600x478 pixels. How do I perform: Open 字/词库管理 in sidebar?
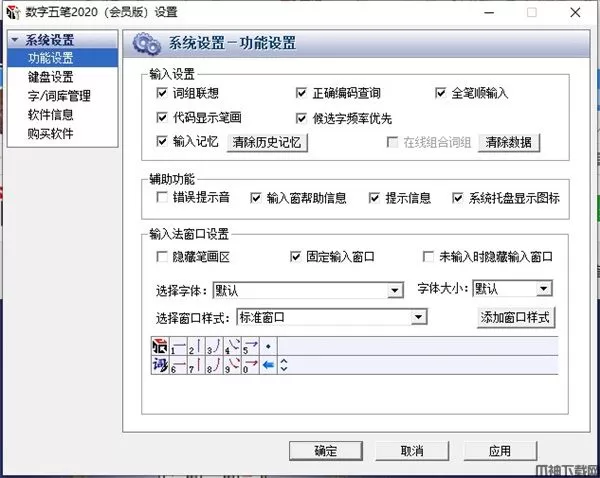(59, 96)
